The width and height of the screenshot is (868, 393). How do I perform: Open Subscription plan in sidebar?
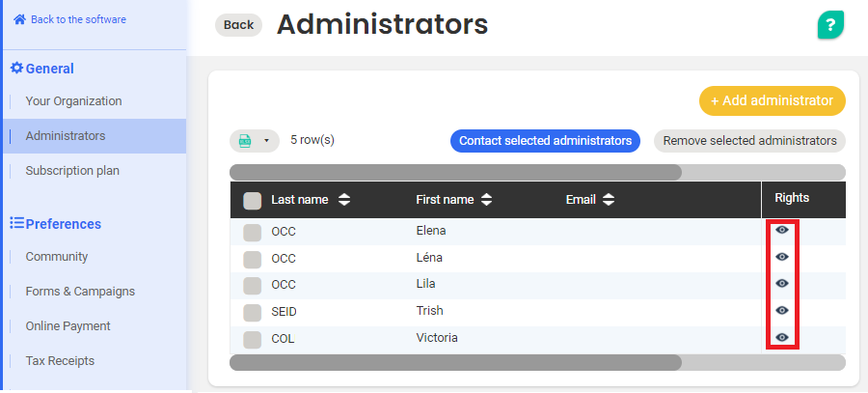(72, 171)
